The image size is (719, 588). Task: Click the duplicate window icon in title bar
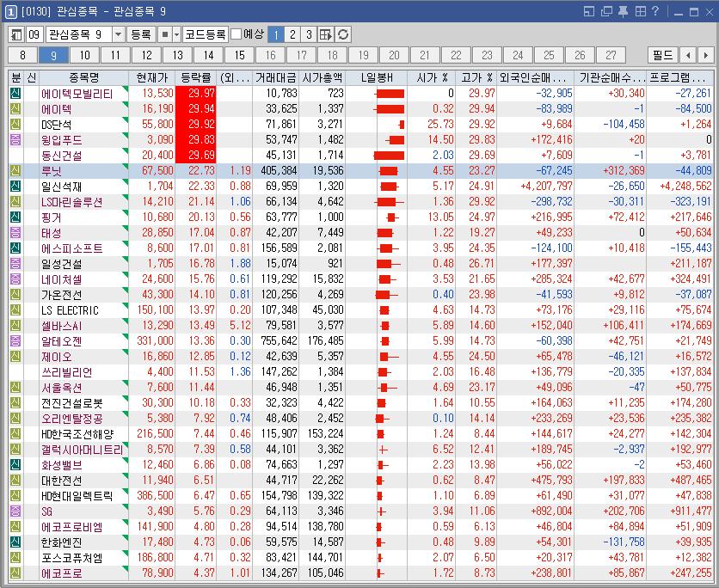click(x=606, y=11)
